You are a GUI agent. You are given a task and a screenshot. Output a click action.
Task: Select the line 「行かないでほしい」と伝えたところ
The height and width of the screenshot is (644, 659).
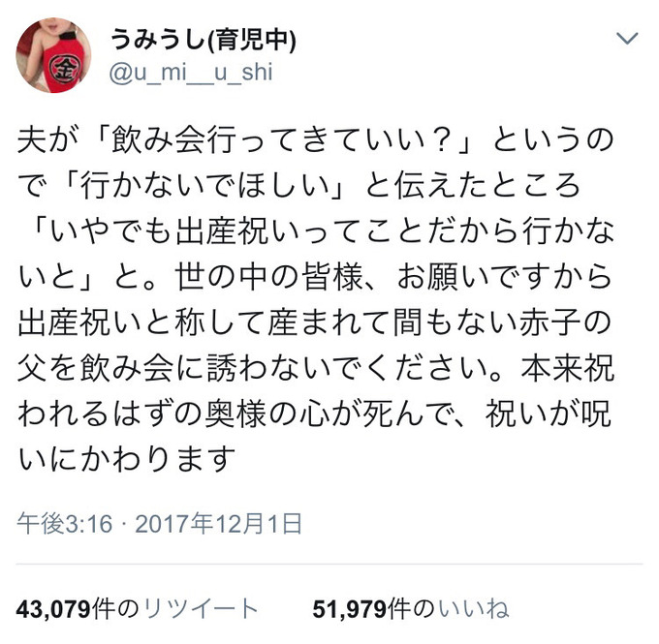299,186
